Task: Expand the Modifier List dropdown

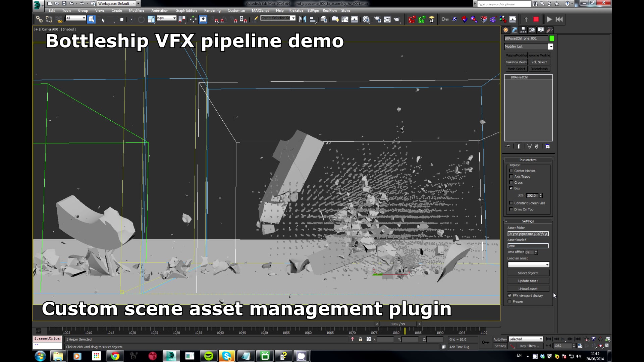Action: [x=550, y=47]
